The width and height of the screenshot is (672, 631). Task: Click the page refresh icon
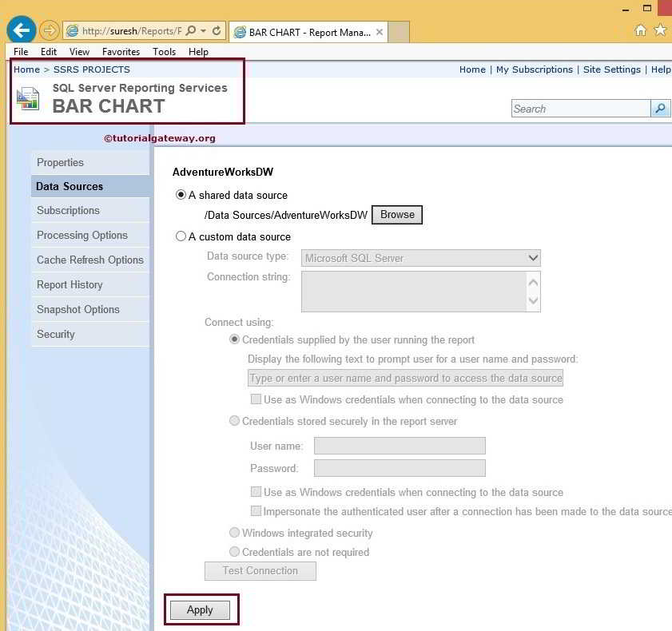(217, 30)
